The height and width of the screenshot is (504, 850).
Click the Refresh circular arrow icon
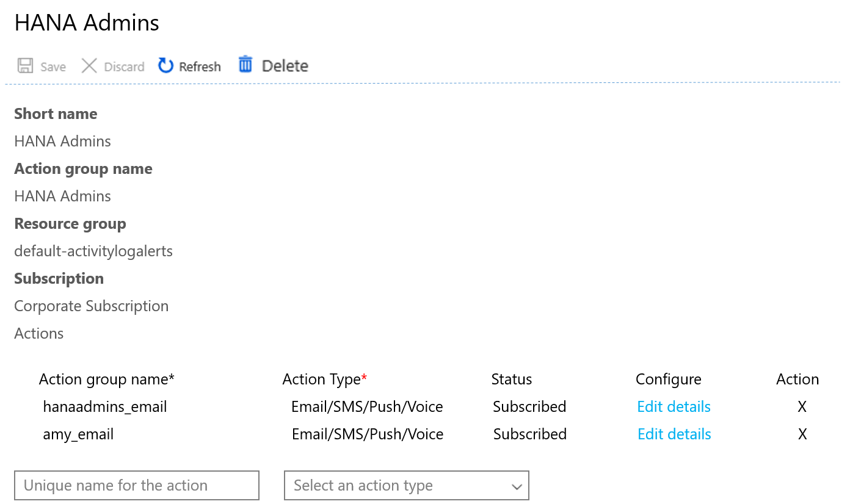click(x=165, y=65)
